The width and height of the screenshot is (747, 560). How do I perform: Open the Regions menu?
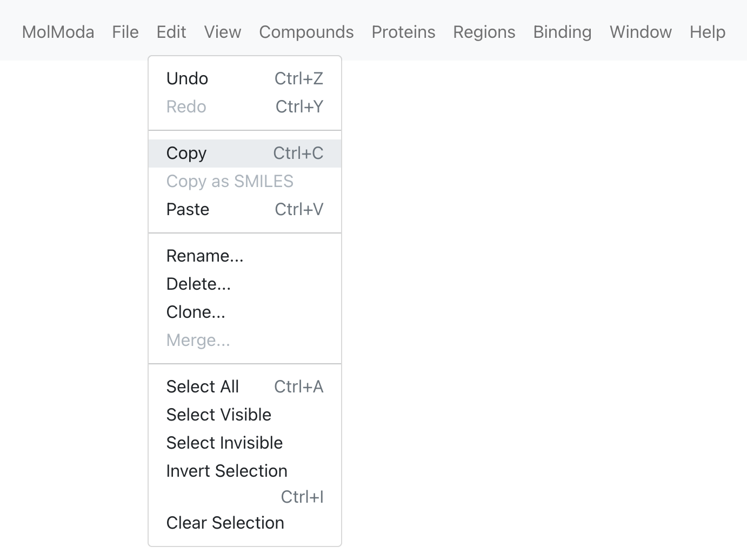pyautogui.click(x=484, y=32)
